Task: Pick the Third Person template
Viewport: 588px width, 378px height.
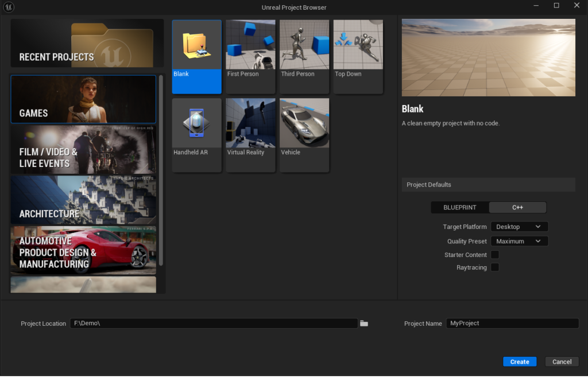Action: click(x=304, y=56)
